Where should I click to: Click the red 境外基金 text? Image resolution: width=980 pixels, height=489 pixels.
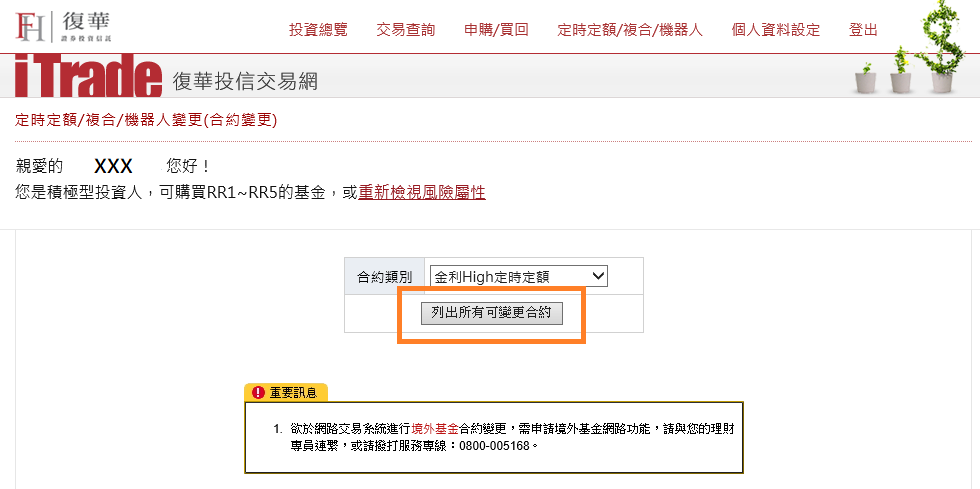point(435,429)
